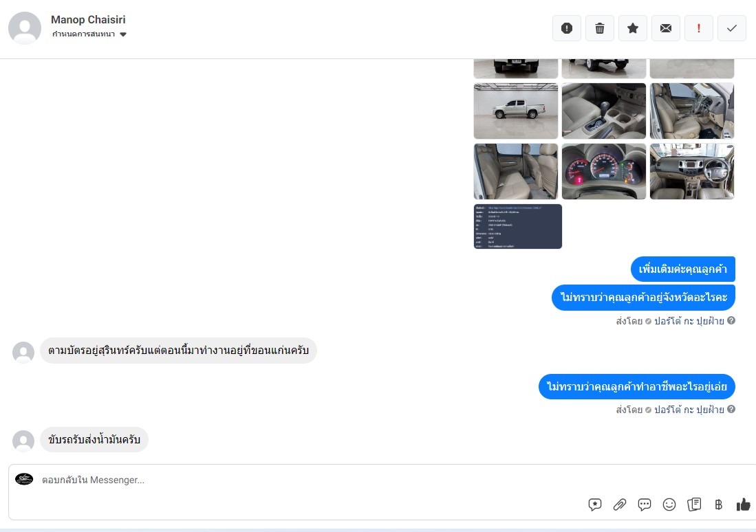Flag conversation with red exclamation icon
The width and height of the screenshot is (756, 532).
click(699, 28)
